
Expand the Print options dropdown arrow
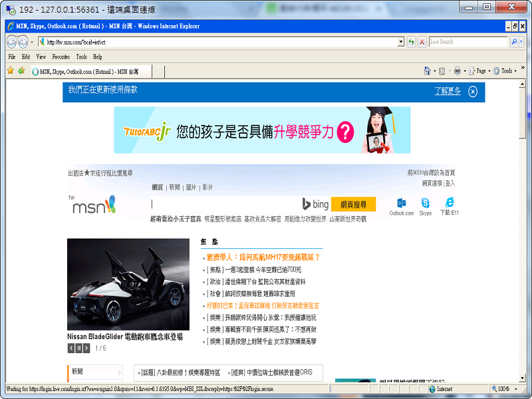465,71
